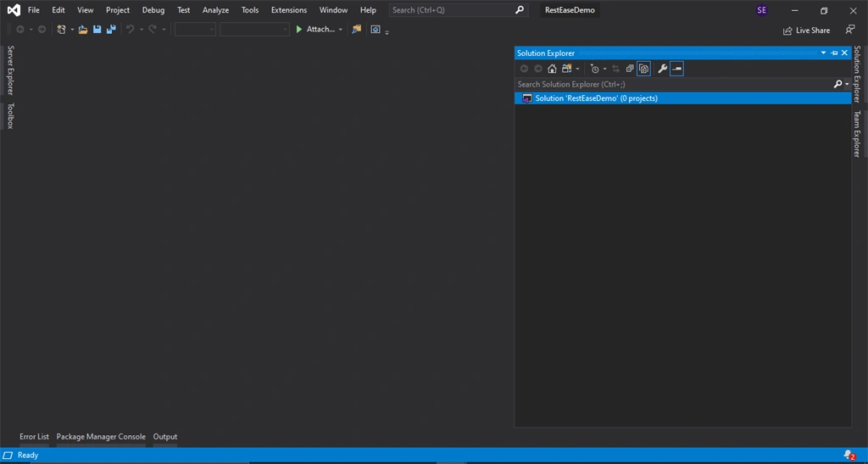The height and width of the screenshot is (464, 868).
Task: Open the Server Explorer side tab
Action: [x=10, y=70]
